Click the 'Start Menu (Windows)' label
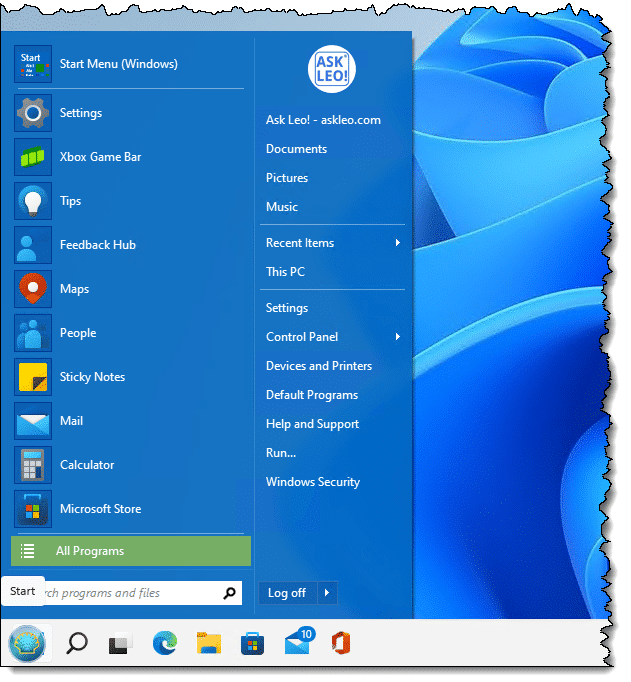The height and width of the screenshot is (682, 631). (119, 64)
